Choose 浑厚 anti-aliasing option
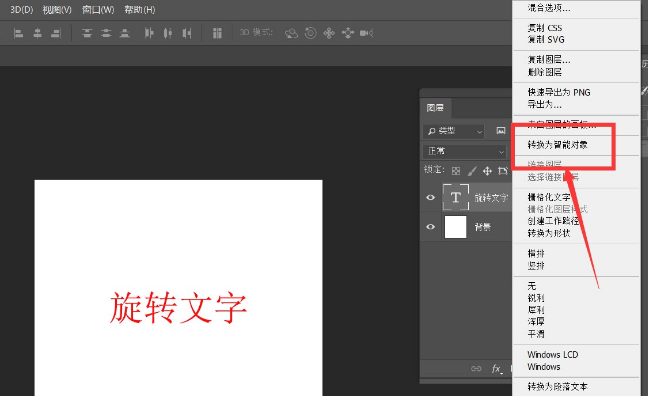 point(536,321)
